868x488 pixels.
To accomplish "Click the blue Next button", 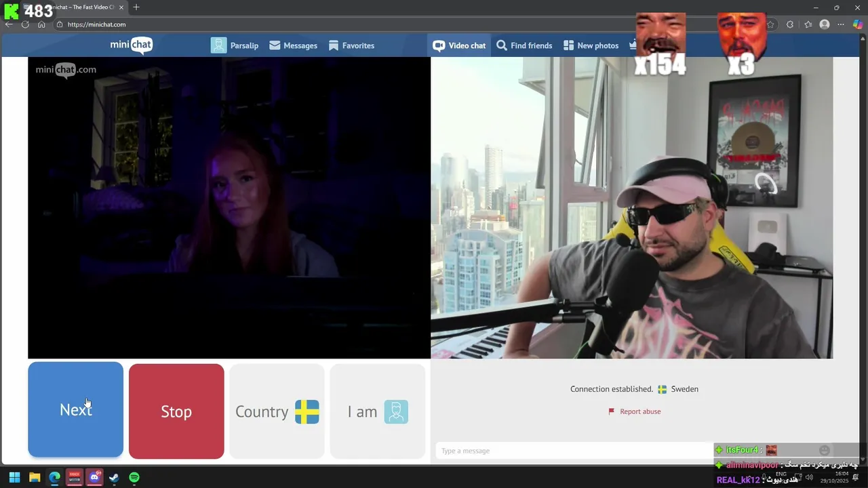I will [x=75, y=410].
